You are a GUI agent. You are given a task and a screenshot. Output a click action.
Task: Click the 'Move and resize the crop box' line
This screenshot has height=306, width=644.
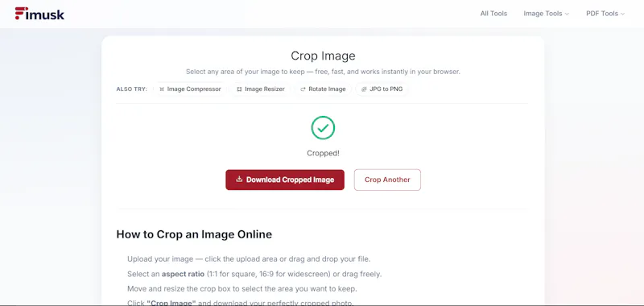point(242,289)
